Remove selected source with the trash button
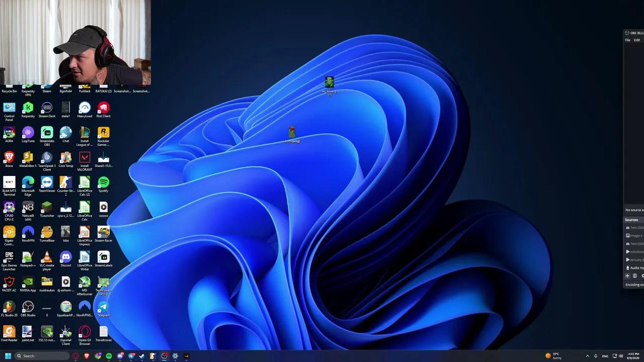The image size is (644, 362). [x=634, y=276]
